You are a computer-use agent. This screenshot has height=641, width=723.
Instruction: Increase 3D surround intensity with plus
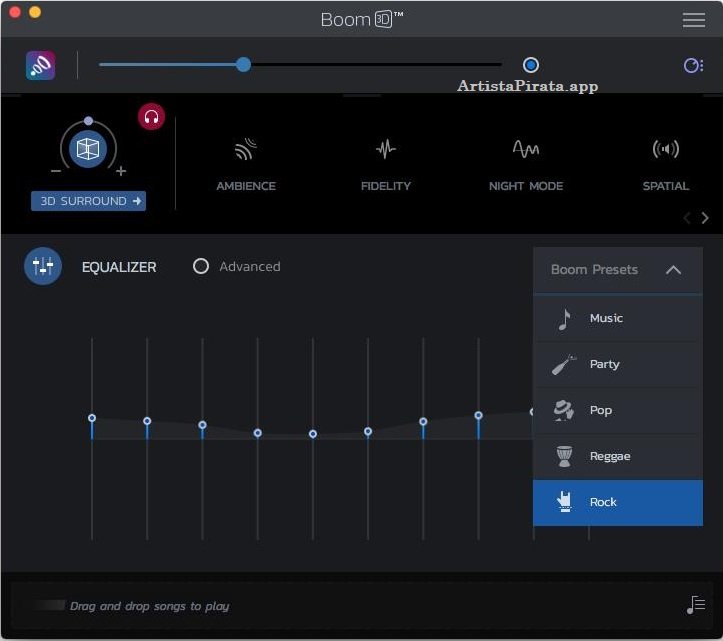pos(121,171)
